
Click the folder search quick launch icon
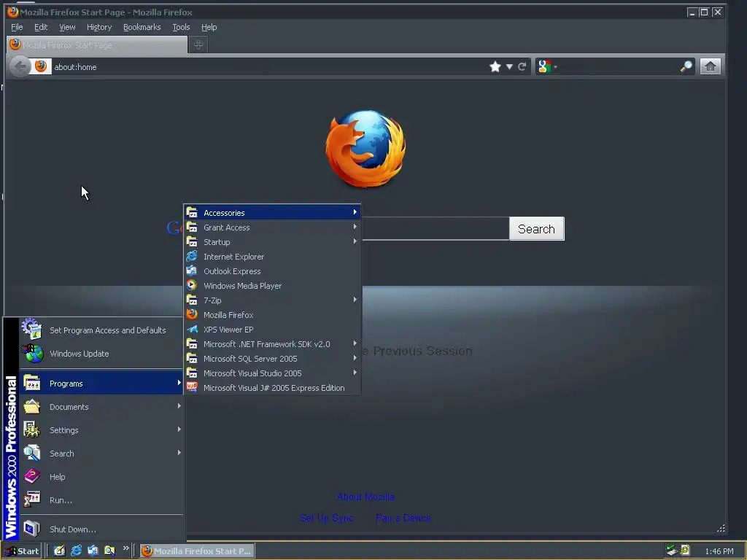pos(109,551)
